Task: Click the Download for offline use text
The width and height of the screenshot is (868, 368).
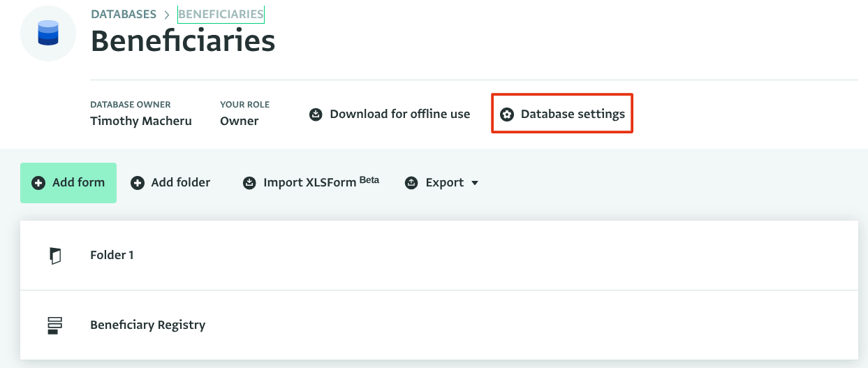Action: click(399, 114)
